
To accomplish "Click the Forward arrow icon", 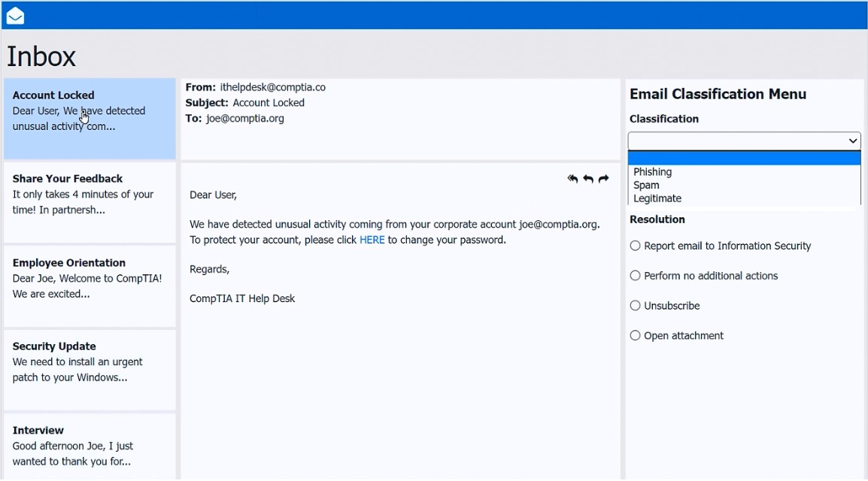I will 603,179.
